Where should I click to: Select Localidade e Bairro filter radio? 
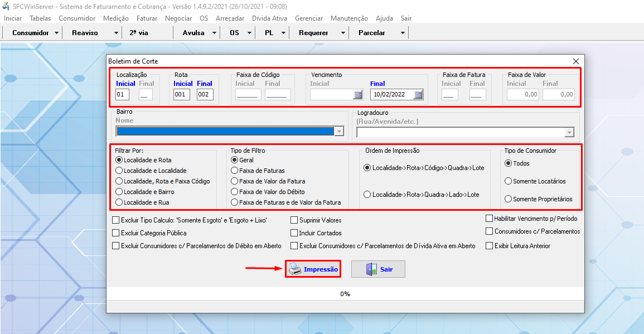pos(119,192)
